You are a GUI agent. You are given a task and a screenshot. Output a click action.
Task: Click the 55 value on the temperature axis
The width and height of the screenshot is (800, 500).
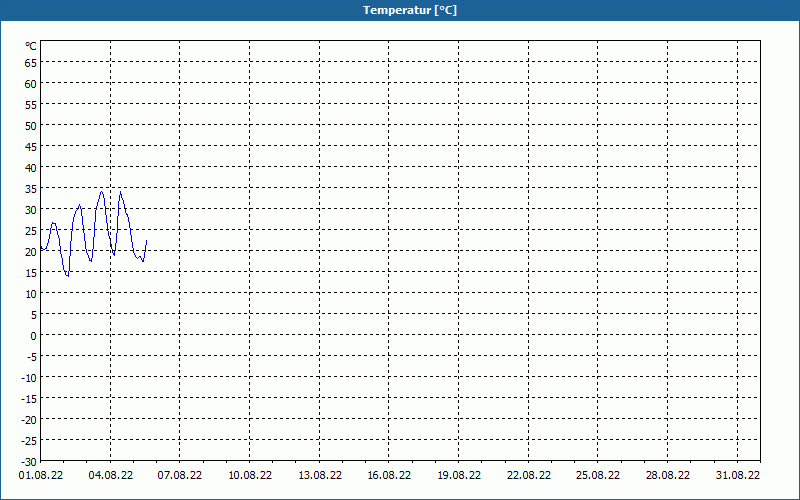[x=31, y=105]
